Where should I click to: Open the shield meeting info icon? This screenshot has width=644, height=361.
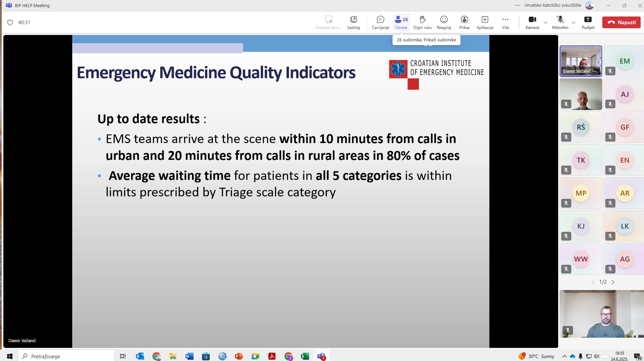[10, 23]
